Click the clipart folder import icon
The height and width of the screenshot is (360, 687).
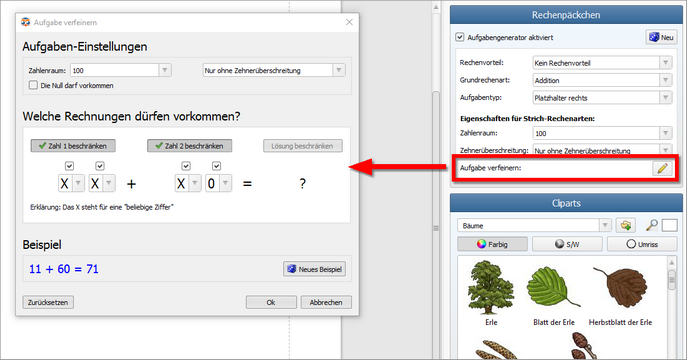tap(626, 226)
